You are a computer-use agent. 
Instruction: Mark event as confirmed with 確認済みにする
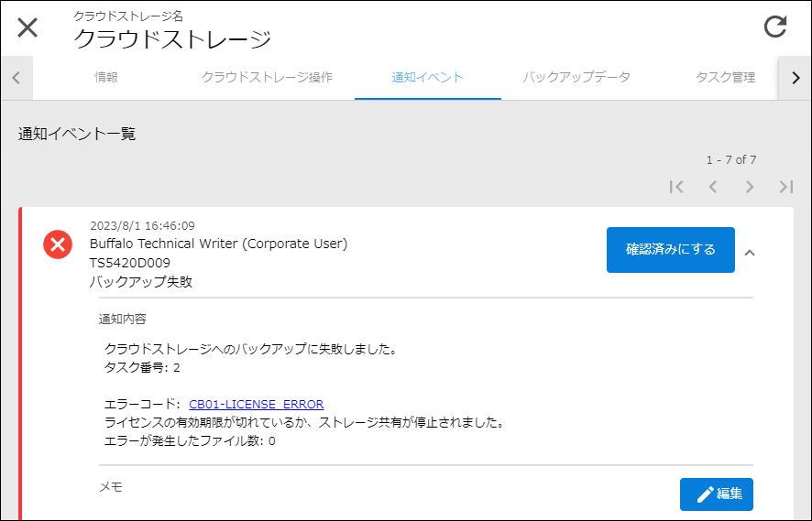(x=671, y=250)
